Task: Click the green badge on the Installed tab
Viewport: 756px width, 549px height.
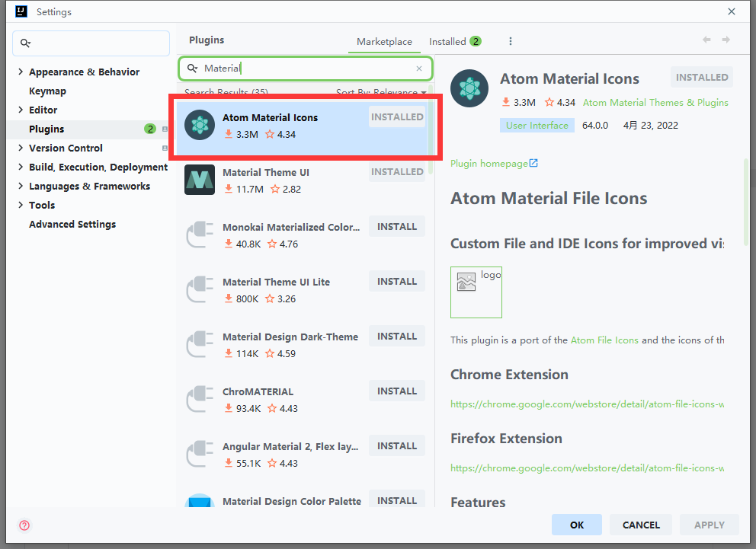Action: [x=476, y=41]
